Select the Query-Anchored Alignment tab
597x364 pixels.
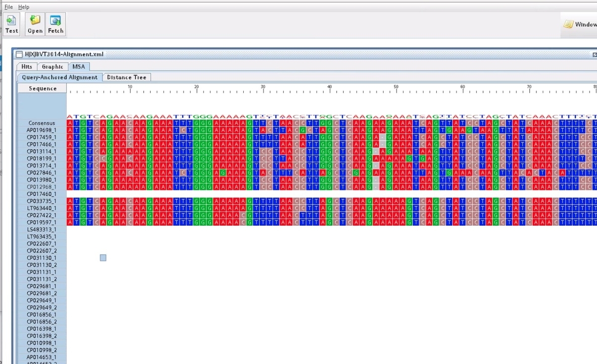60,77
